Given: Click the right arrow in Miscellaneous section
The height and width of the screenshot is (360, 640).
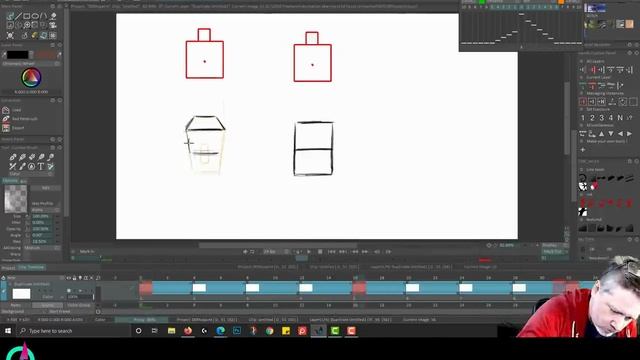Looking at the screenshot, I should click(x=629, y=133).
